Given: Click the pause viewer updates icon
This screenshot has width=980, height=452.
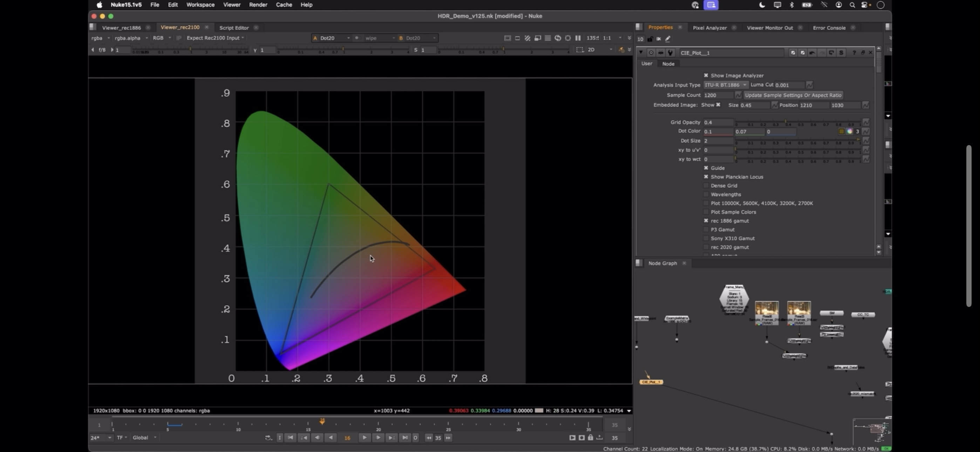Looking at the screenshot, I should pyautogui.click(x=578, y=38).
